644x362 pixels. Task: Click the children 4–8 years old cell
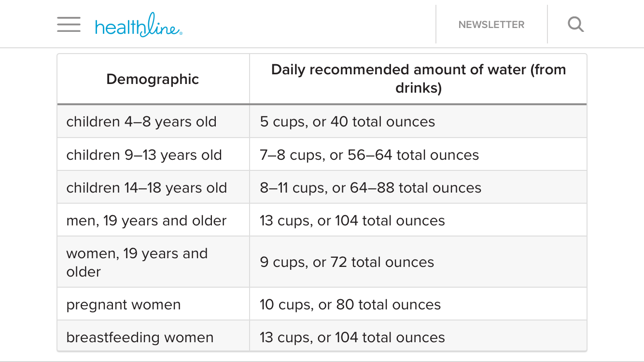(153, 122)
